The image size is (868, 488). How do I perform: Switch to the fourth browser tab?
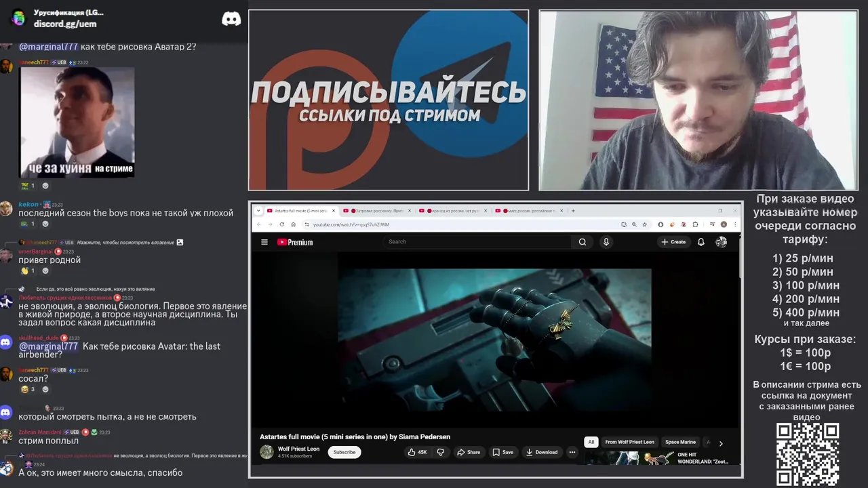point(528,211)
